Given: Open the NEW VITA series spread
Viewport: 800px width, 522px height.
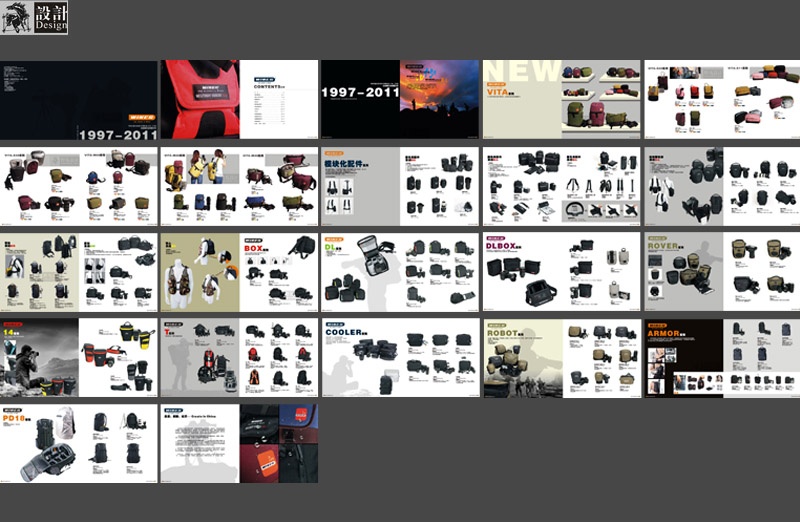Looking at the screenshot, I should (x=562, y=100).
